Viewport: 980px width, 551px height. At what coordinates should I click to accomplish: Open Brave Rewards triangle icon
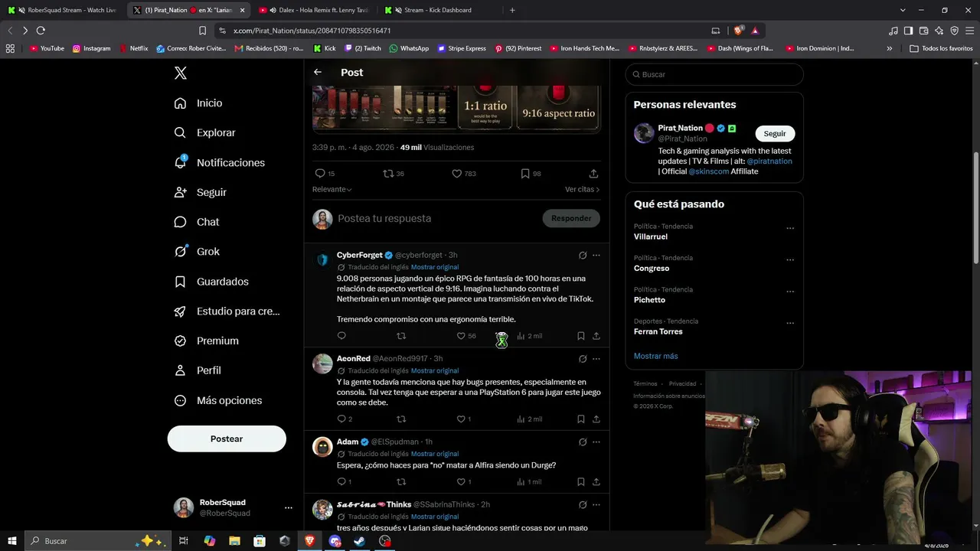(x=755, y=31)
